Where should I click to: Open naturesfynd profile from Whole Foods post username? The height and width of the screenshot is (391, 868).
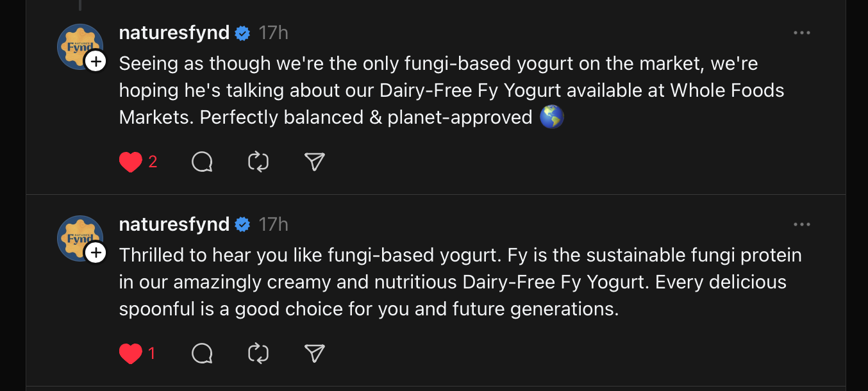coord(174,33)
